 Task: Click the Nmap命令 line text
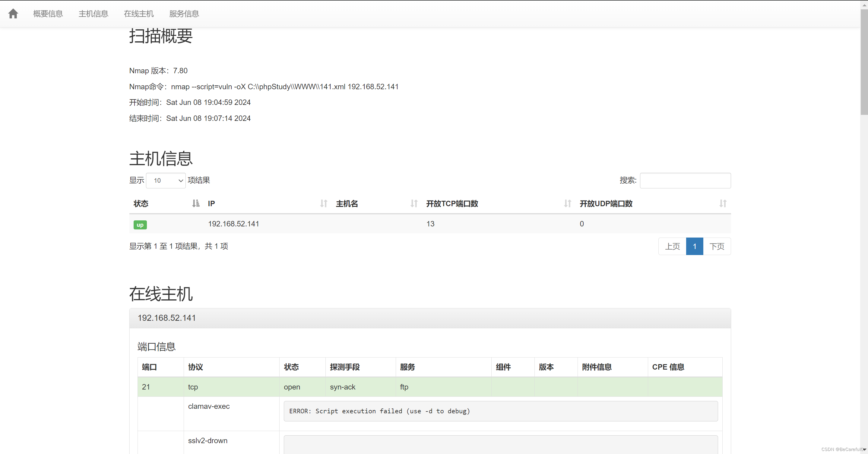click(264, 87)
